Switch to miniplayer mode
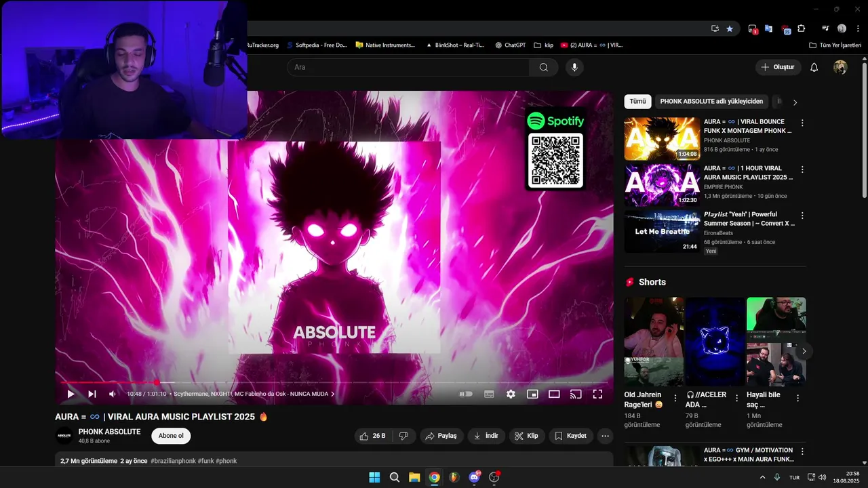 [x=532, y=394]
